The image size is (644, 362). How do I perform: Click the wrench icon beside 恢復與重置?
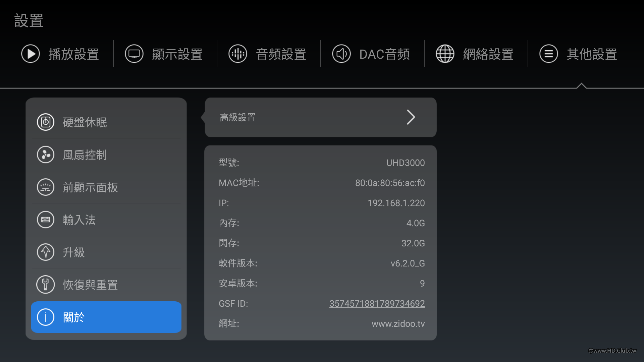point(46,285)
